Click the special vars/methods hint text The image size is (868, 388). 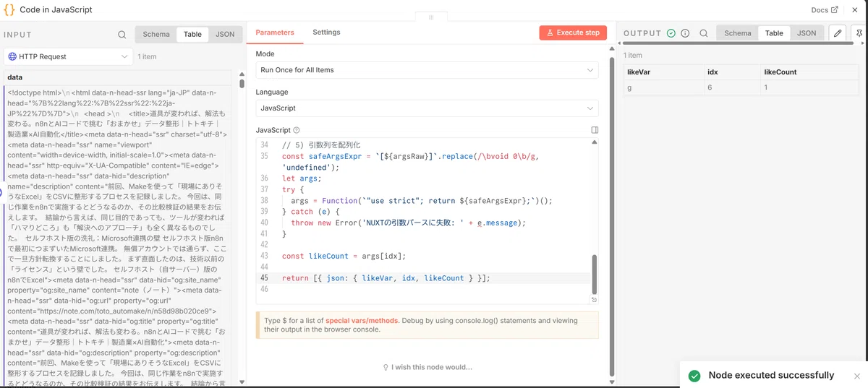[x=362, y=320]
